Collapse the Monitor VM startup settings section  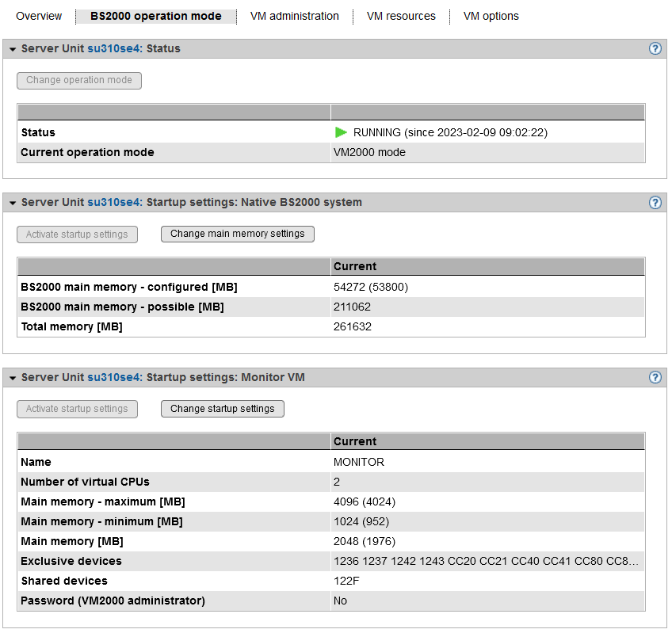pos(13,379)
